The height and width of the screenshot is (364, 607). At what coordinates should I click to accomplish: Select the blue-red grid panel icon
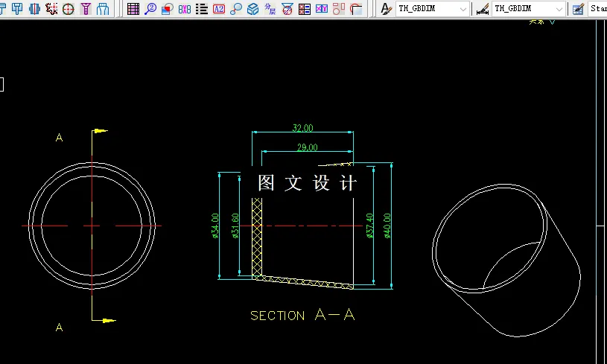(305, 8)
